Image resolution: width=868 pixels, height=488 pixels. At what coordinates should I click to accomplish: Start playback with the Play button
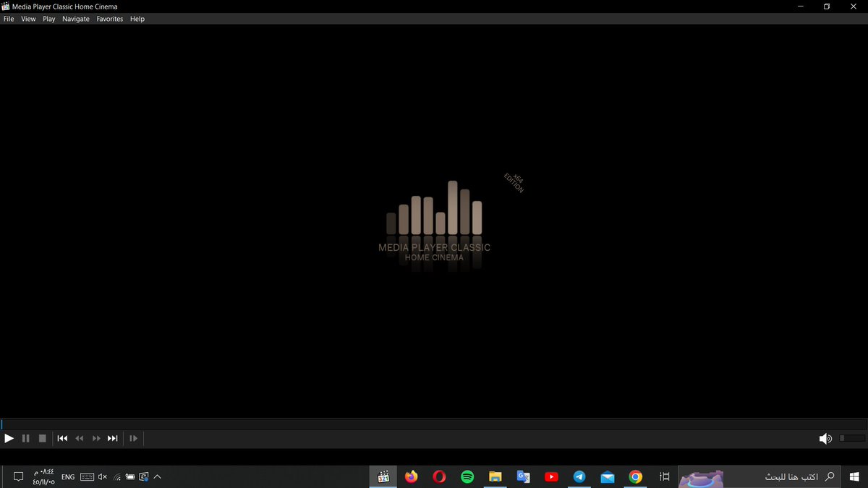[x=9, y=438]
